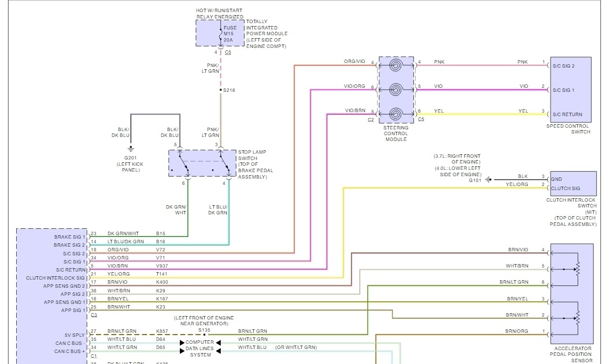
Task: Click the BRAKE SIG 2 pin label
Action: [x=69, y=245]
